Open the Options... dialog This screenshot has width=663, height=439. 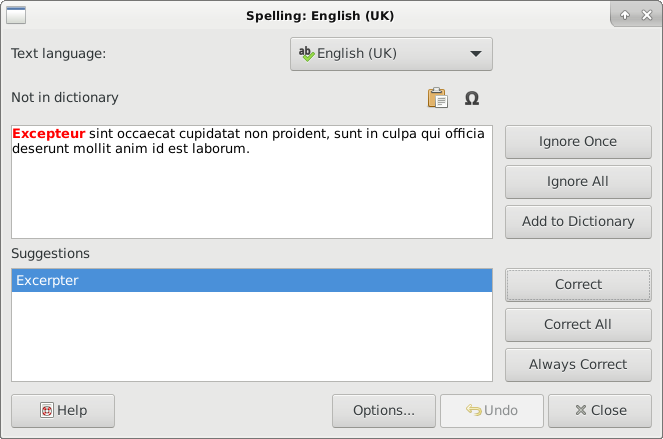tap(384, 411)
